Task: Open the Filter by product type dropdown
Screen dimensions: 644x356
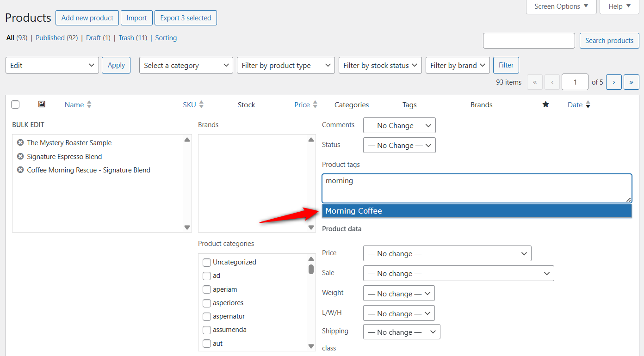Action: pyautogui.click(x=285, y=65)
